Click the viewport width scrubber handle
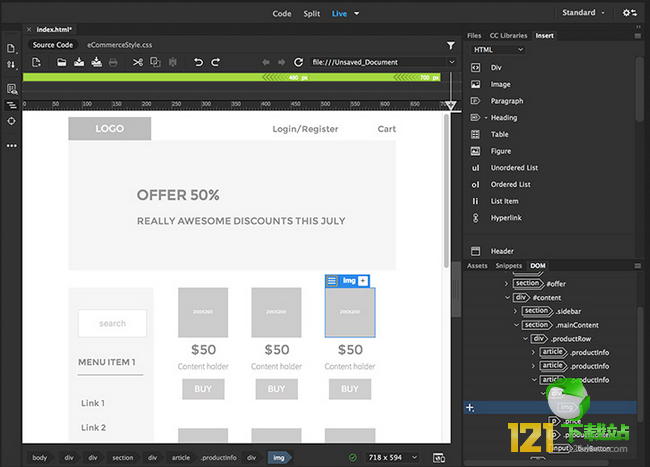Screen dimensions: 650x467 click(451, 106)
